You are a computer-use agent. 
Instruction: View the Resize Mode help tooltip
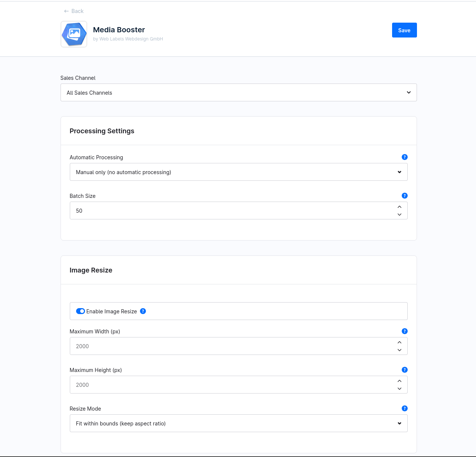coord(405,408)
